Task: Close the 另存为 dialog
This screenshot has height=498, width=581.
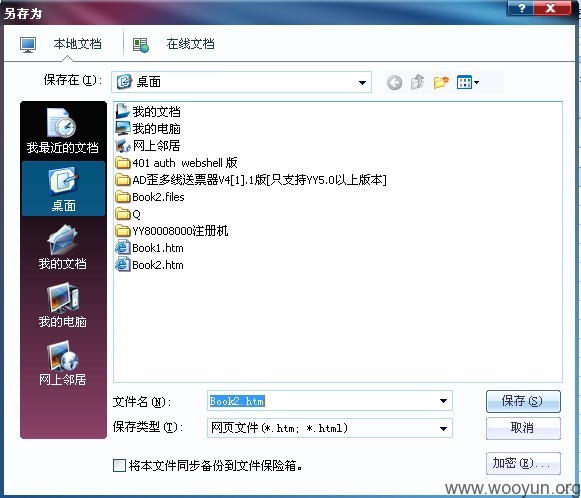Action: click(551, 8)
